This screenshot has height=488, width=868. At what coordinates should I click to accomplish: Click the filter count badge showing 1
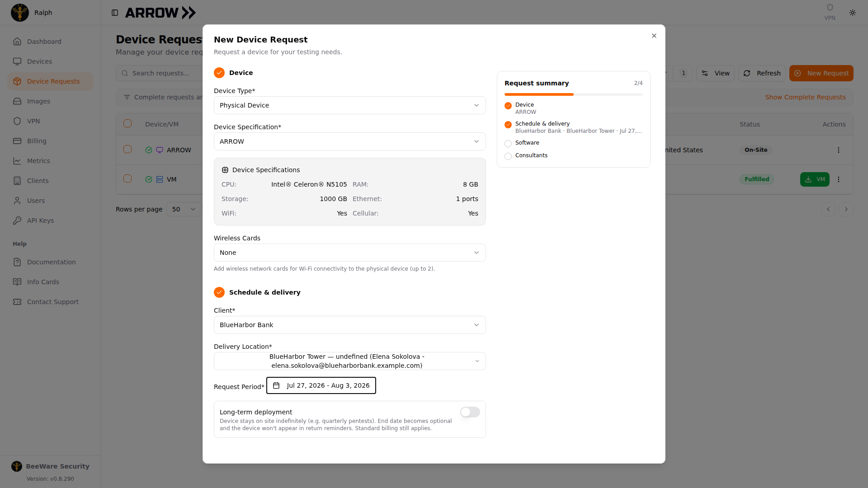point(684,73)
